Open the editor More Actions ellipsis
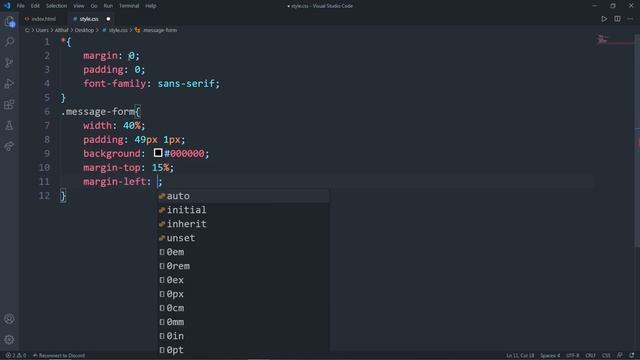Viewport: 640px width, 360px height. [630, 19]
